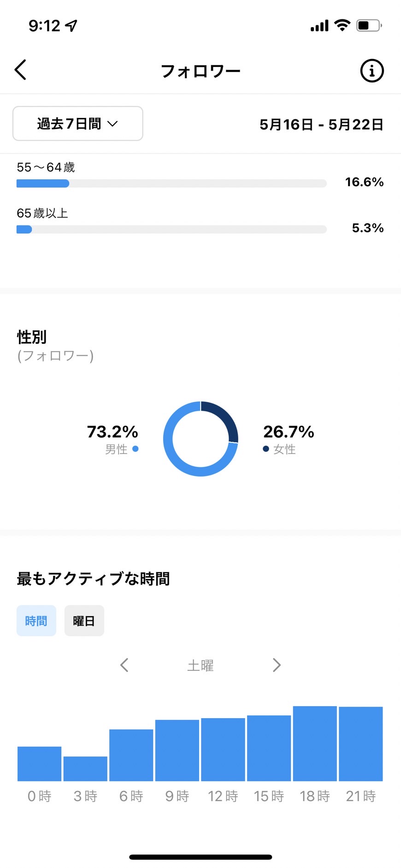Select the 3時 bar in chart
401x868 pixels.
(x=85, y=768)
